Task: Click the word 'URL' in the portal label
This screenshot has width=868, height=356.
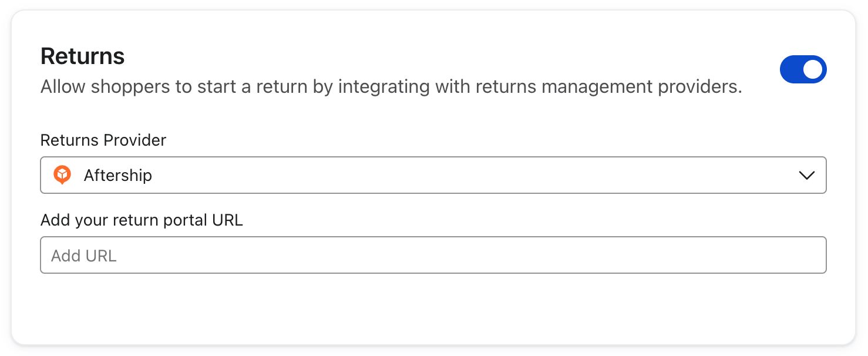Action: coord(226,220)
